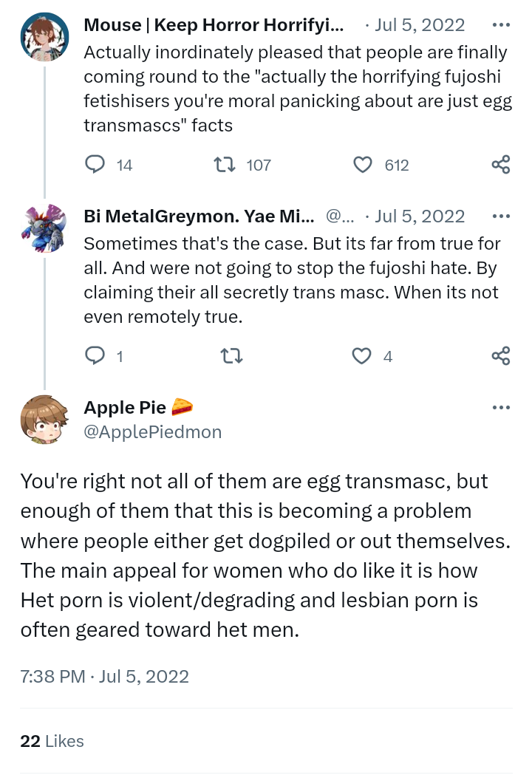The height and width of the screenshot is (775, 532).
Task: Visit Bi MetalGreymon's profile name link
Action: (x=199, y=216)
